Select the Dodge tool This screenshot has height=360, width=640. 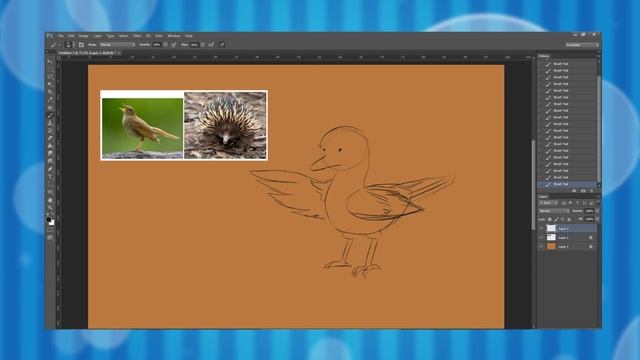pos(50,161)
